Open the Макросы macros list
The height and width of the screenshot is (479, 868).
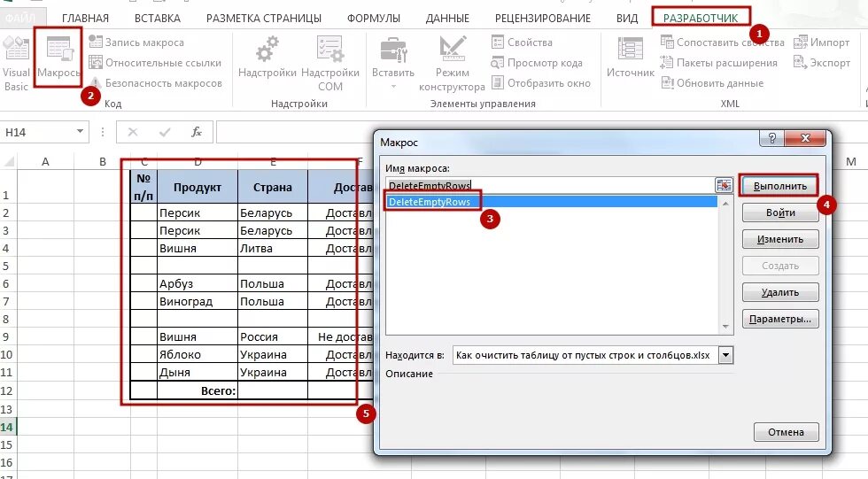pyautogui.click(x=58, y=58)
